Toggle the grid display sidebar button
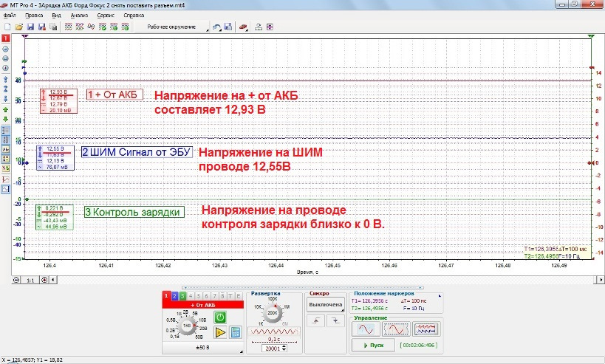Viewport: 605px width, 364px height. pyautogui.click(x=6, y=131)
